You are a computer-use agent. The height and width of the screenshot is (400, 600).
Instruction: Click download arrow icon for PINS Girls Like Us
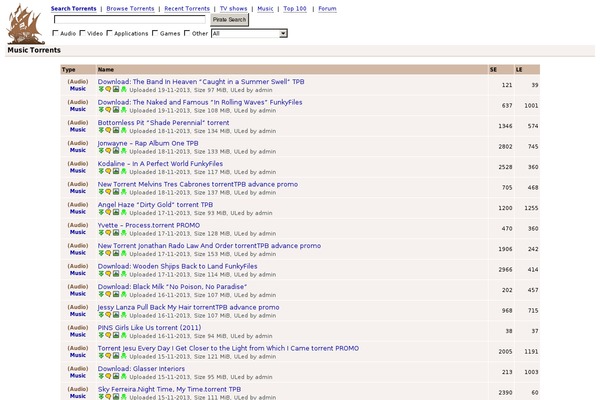[101, 335]
